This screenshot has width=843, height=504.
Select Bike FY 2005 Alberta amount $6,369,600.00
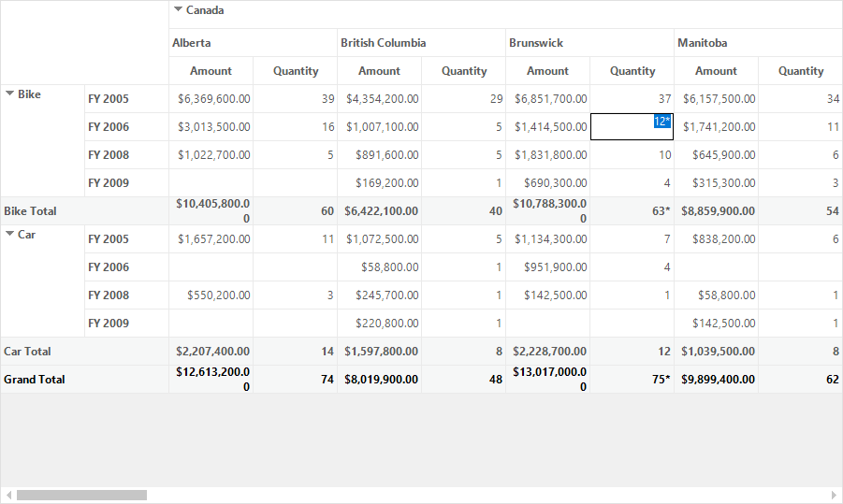click(x=211, y=98)
